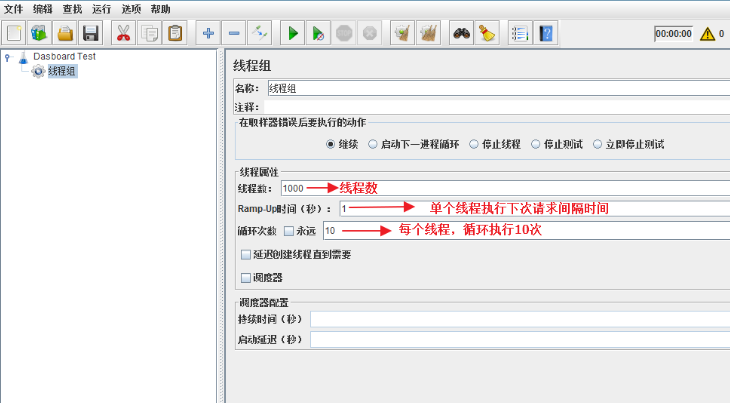Save the test plan with the floppy icon
The height and width of the screenshot is (403, 730).
(x=90, y=33)
